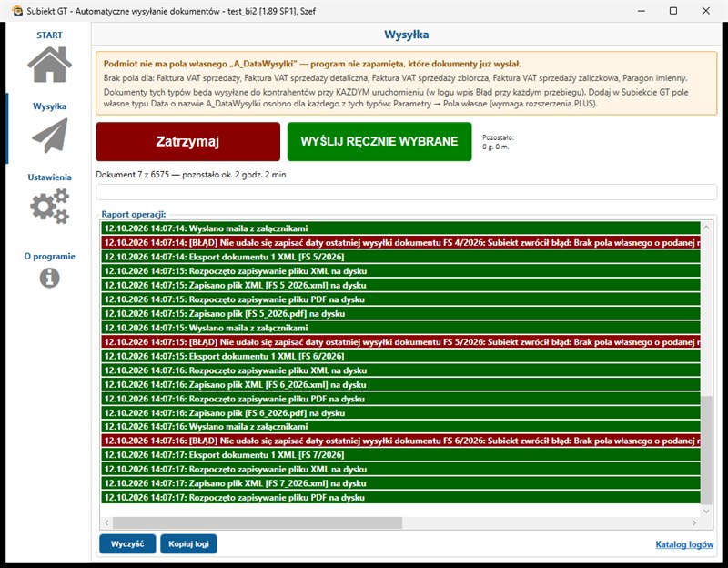Click the log scroll down arrow
Viewport: 728px width, 568px height.
pos(706,511)
